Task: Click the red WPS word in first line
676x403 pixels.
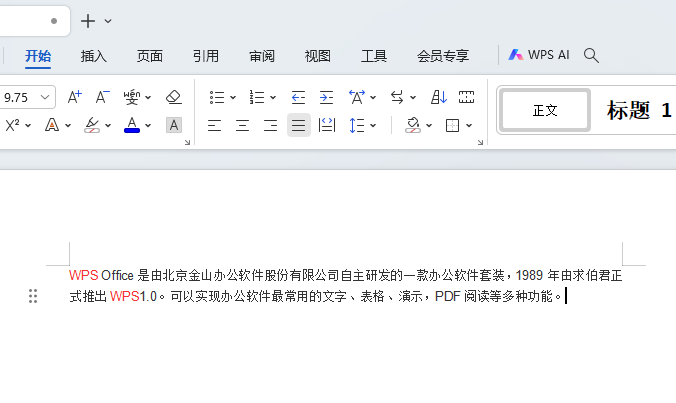Action: pyautogui.click(x=84, y=275)
